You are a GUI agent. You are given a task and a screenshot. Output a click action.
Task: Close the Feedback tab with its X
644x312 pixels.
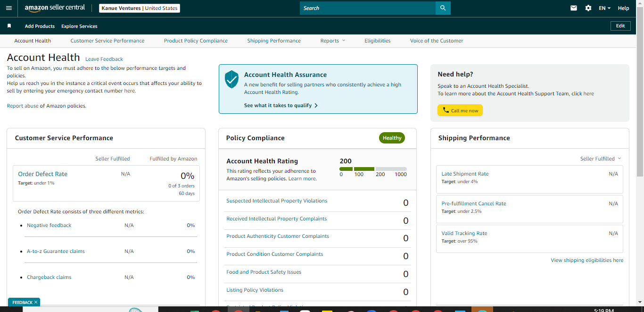[x=36, y=302]
